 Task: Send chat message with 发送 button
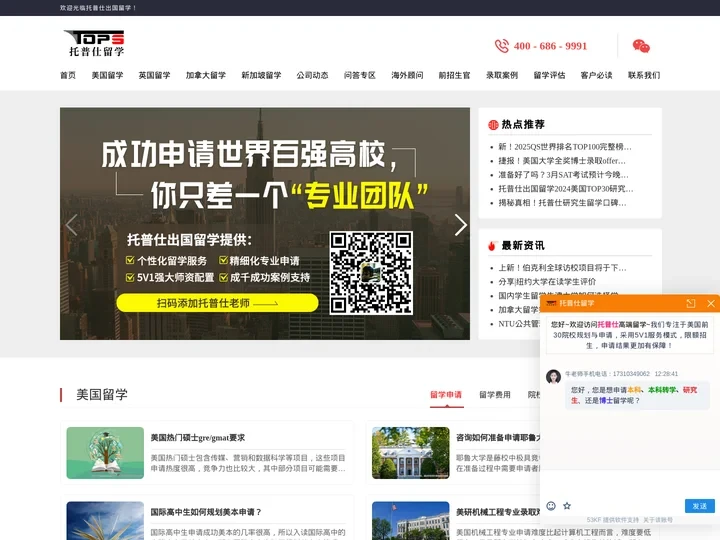pos(700,506)
